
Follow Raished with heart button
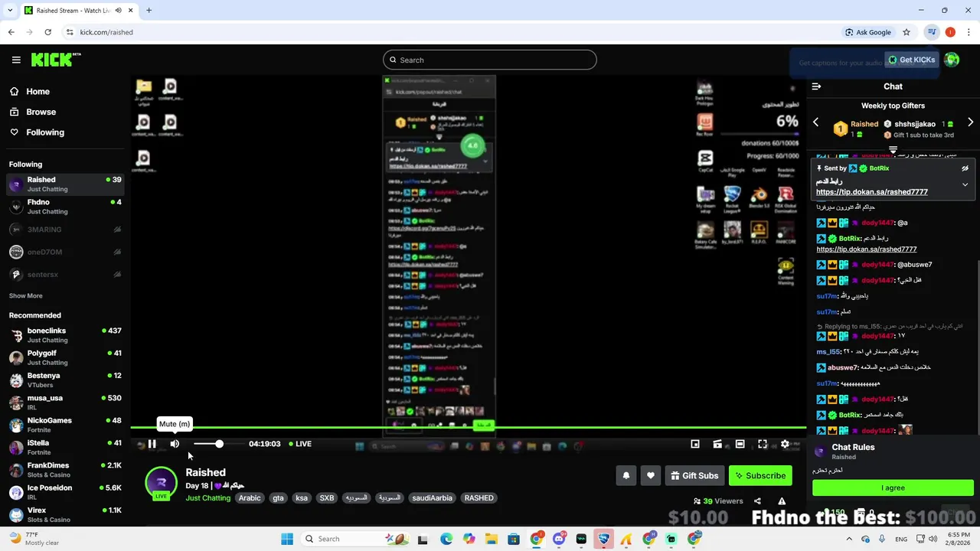(x=651, y=475)
